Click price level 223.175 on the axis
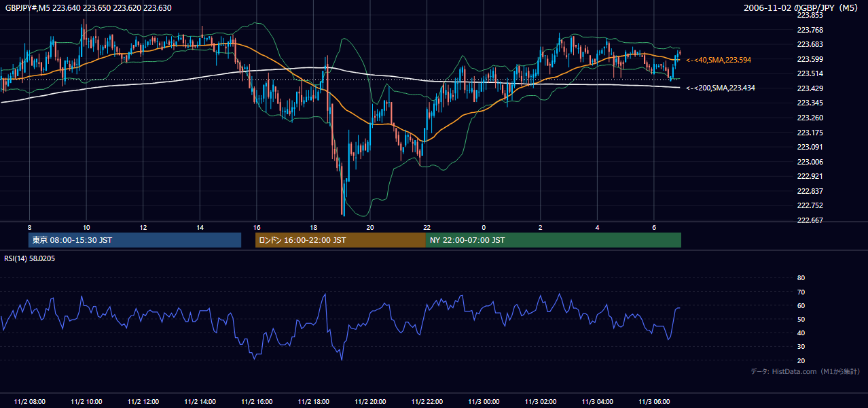The height and width of the screenshot is (408, 868). [x=810, y=133]
